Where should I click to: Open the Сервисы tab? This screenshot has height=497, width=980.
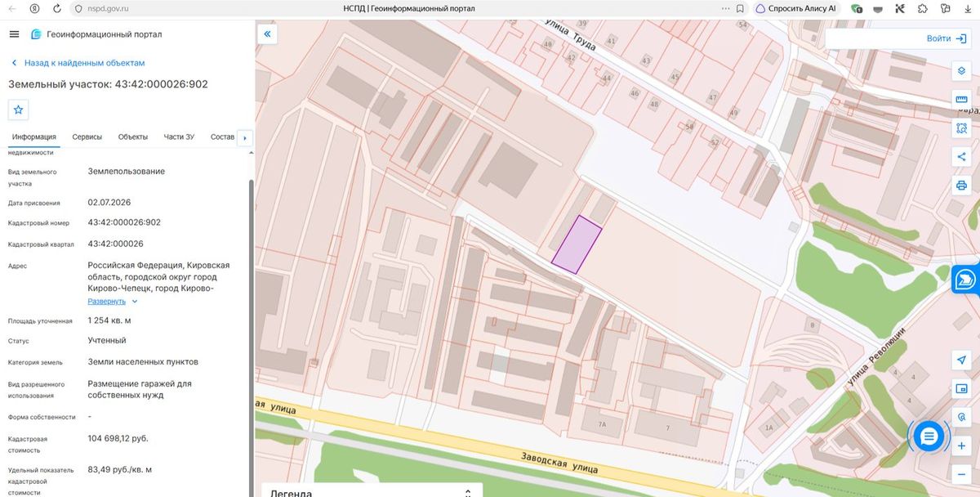tap(87, 137)
